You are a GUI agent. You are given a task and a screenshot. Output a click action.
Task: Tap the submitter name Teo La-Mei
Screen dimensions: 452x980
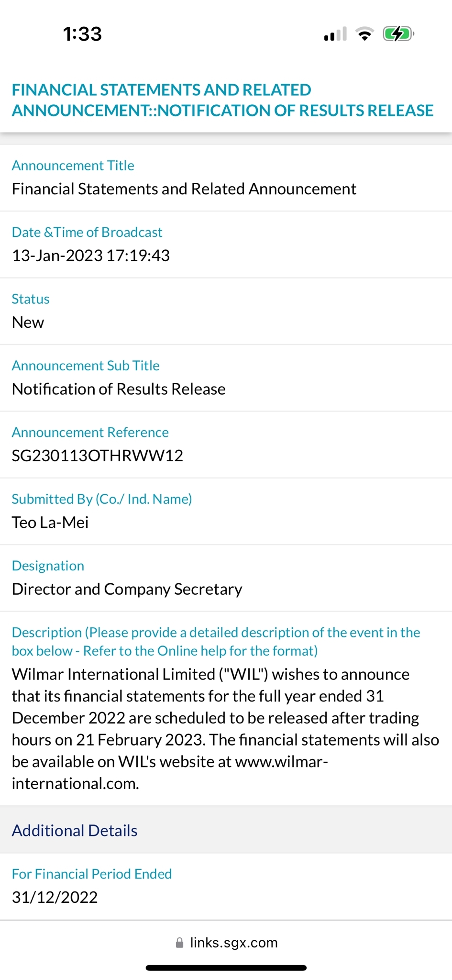click(50, 522)
